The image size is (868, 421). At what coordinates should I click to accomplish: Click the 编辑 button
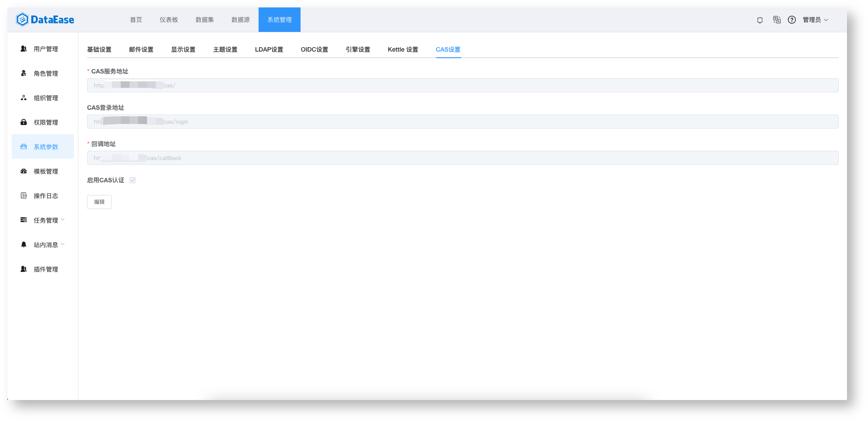click(99, 202)
